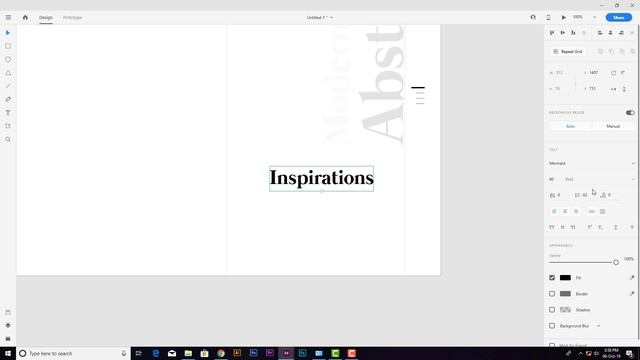The height and width of the screenshot is (360, 640).
Task: Open the Plugins panel icon
Action: (x=8, y=339)
